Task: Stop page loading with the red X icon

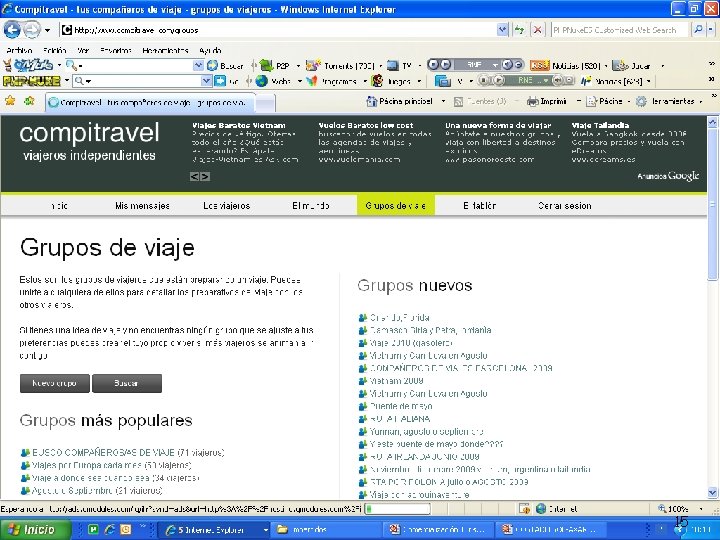Action: 537,30
